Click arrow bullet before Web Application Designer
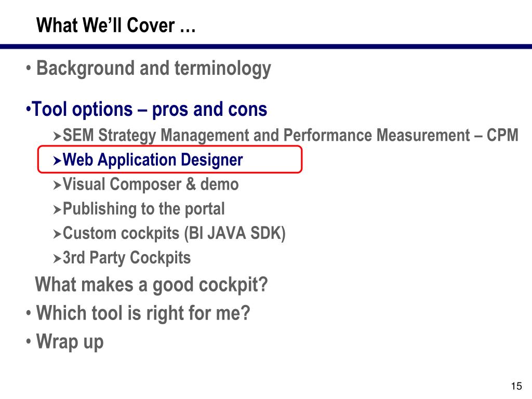This screenshot has width=532, height=399. point(57,161)
